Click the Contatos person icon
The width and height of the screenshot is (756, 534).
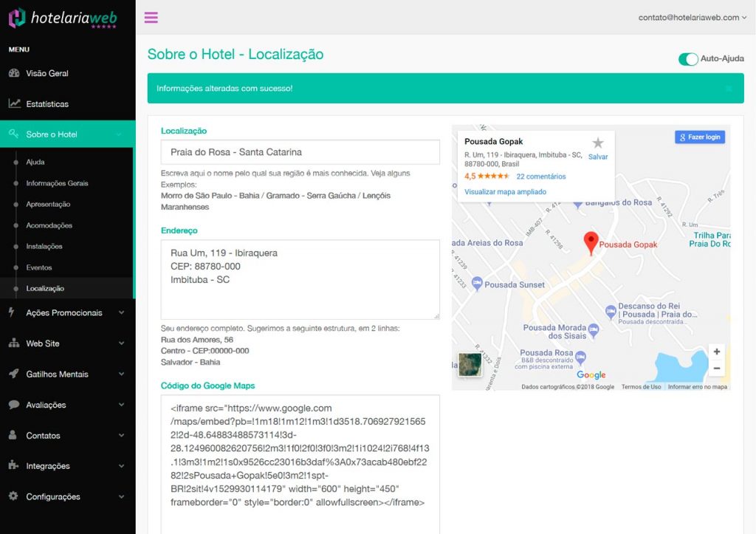(x=13, y=434)
